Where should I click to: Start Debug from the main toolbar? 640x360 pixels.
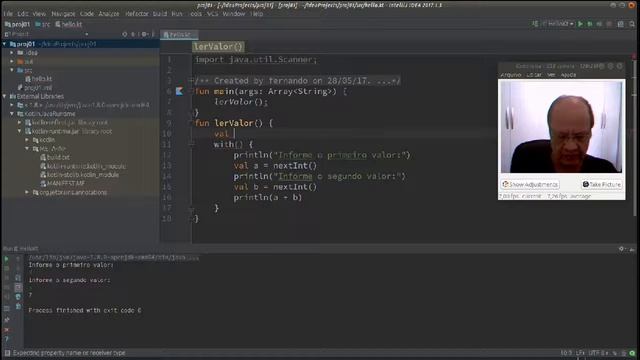(x=590, y=24)
